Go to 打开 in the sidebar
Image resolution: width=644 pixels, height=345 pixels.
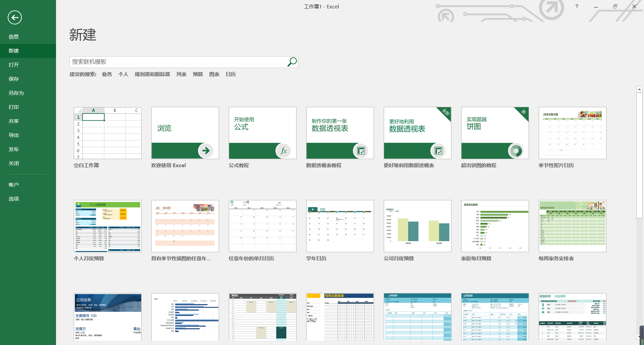[28, 65]
